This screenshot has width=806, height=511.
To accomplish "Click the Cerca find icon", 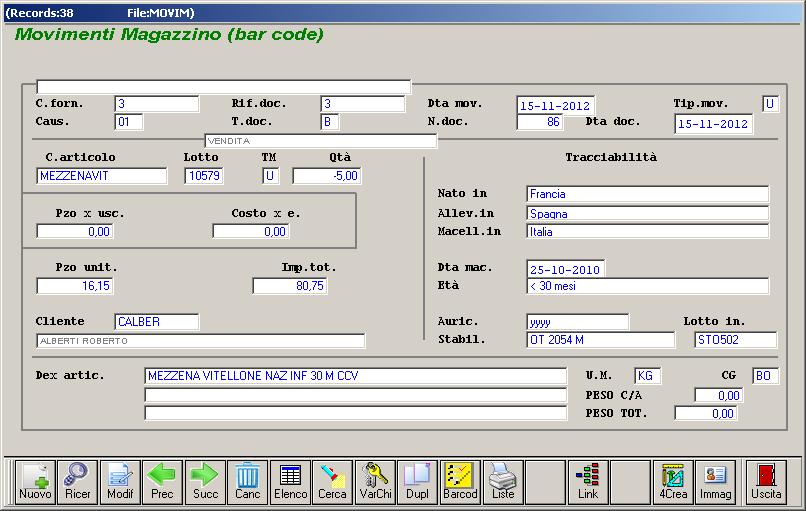I will (x=333, y=481).
